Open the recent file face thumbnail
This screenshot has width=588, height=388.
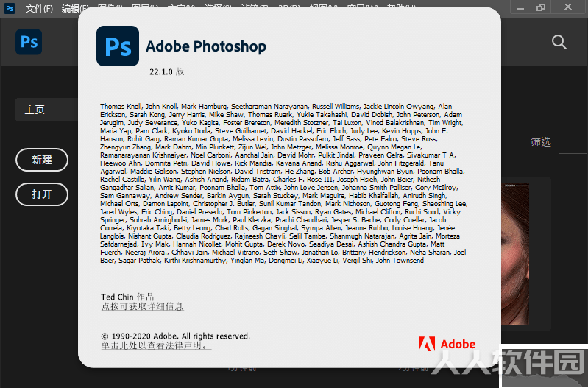pyautogui.click(x=515, y=254)
